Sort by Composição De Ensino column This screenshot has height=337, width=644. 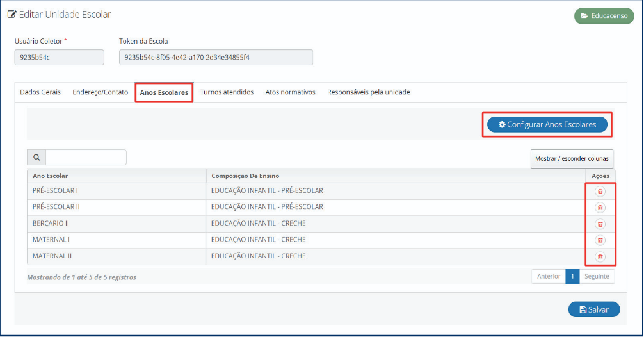(x=245, y=176)
